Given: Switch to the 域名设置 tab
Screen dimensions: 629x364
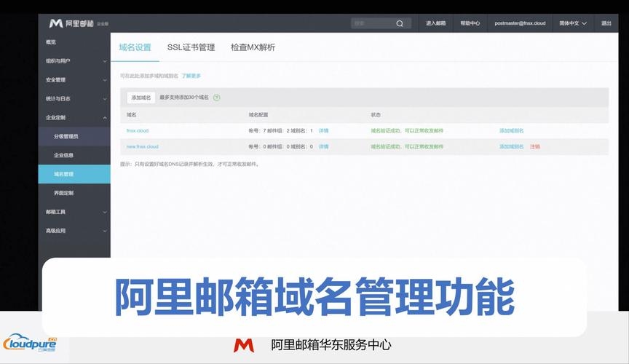Looking at the screenshot, I should pos(135,47).
